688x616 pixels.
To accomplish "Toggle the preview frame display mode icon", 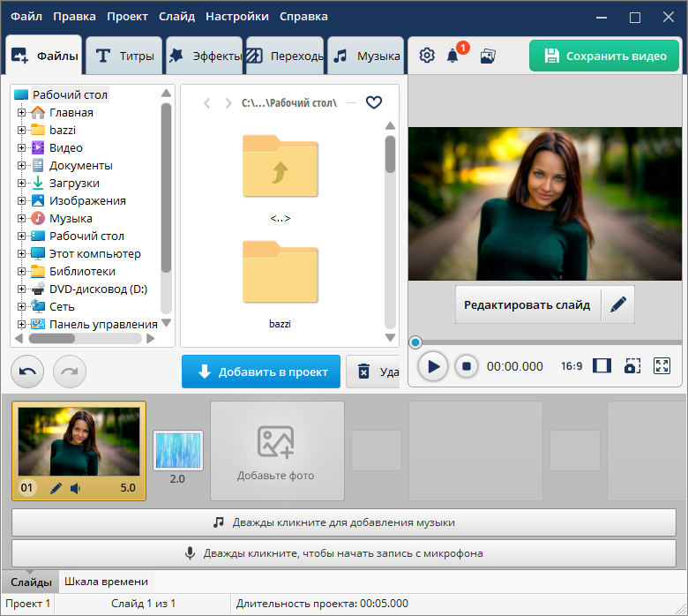I will 602,365.
